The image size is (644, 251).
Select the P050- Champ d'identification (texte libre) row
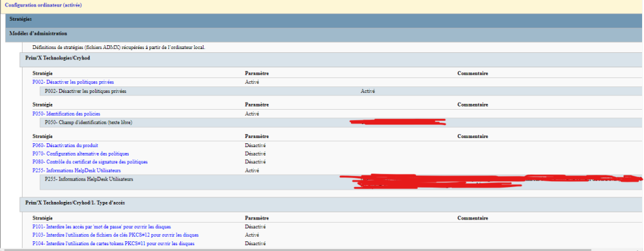point(341,123)
